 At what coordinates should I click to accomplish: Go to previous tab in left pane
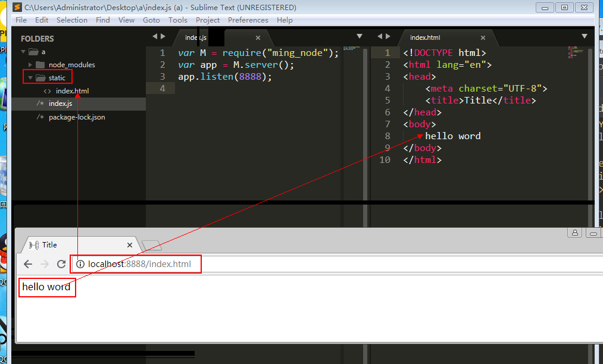click(155, 36)
